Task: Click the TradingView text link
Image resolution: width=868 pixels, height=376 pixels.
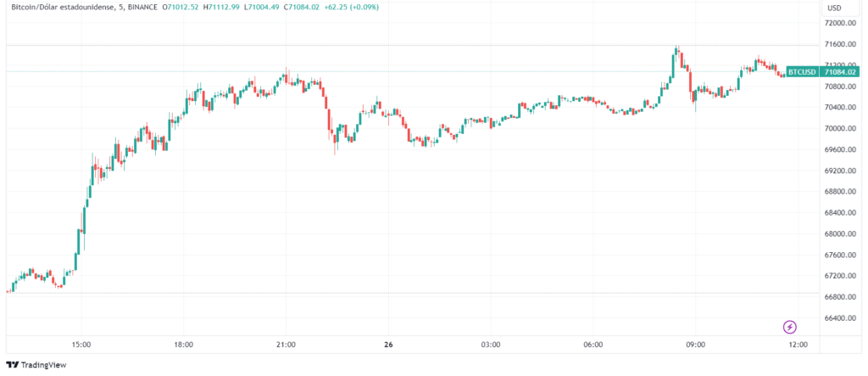Action: point(44,365)
